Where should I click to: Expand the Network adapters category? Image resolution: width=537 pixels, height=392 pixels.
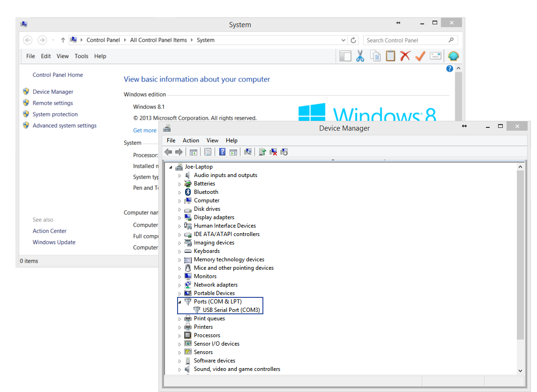point(179,284)
